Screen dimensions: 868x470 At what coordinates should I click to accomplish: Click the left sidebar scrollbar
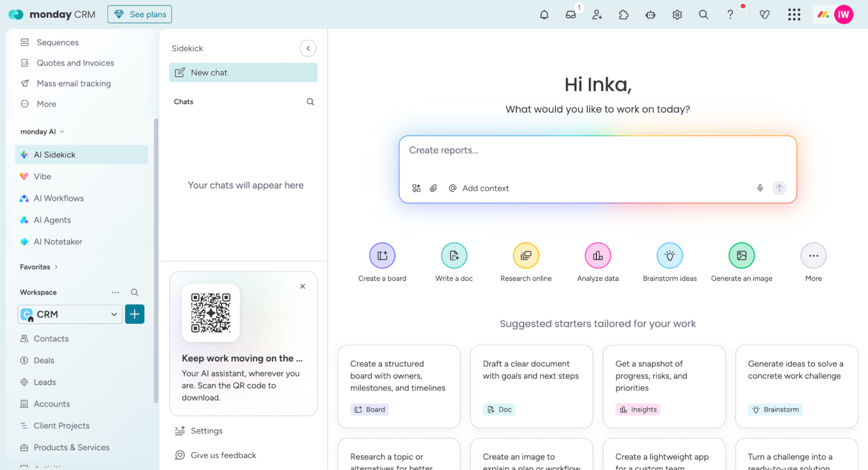click(x=156, y=260)
